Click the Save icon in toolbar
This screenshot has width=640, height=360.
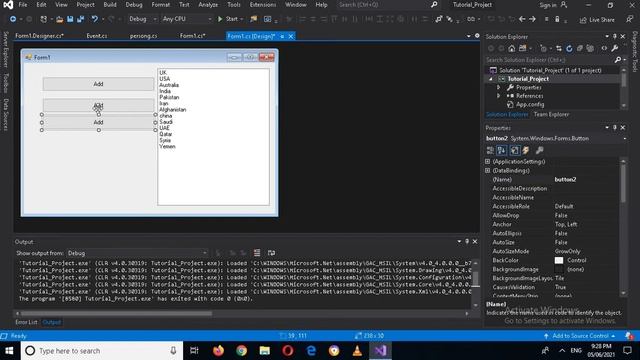(x=70, y=19)
